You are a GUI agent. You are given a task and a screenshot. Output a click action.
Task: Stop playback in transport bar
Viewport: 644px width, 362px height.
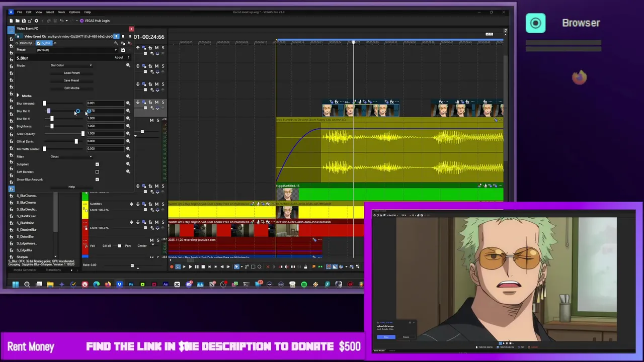[203, 266]
